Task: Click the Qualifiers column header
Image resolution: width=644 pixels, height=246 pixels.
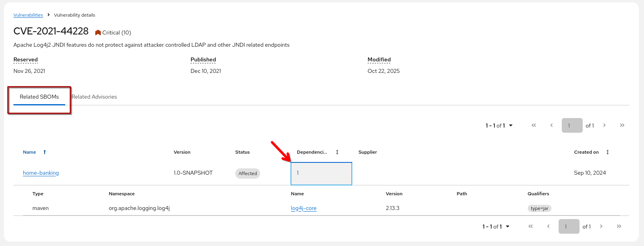Action: click(538, 194)
